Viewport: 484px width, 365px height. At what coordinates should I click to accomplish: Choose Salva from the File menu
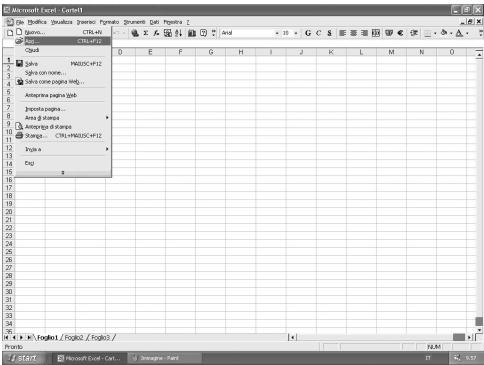[63, 64]
